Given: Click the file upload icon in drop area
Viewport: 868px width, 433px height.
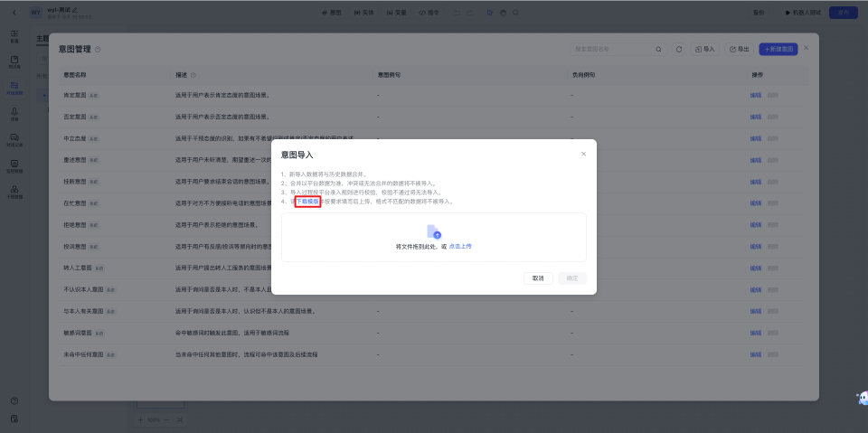Looking at the screenshot, I should pyautogui.click(x=434, y=232).
